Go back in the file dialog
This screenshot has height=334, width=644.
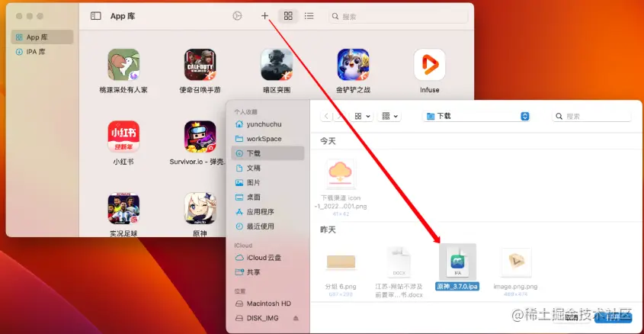pos(326,116)
